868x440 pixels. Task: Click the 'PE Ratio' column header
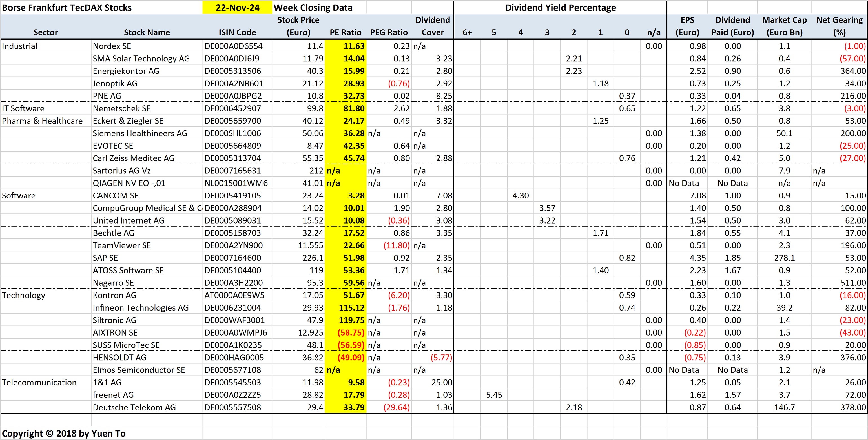pyautogui.click(x=346, y=32)
